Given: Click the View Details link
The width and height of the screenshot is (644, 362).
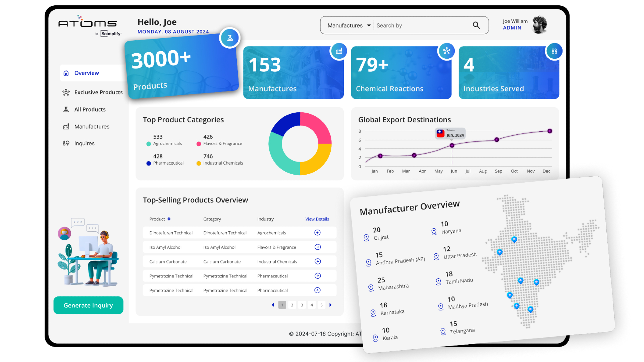Looking at the screenshot, I should point(317,219).
